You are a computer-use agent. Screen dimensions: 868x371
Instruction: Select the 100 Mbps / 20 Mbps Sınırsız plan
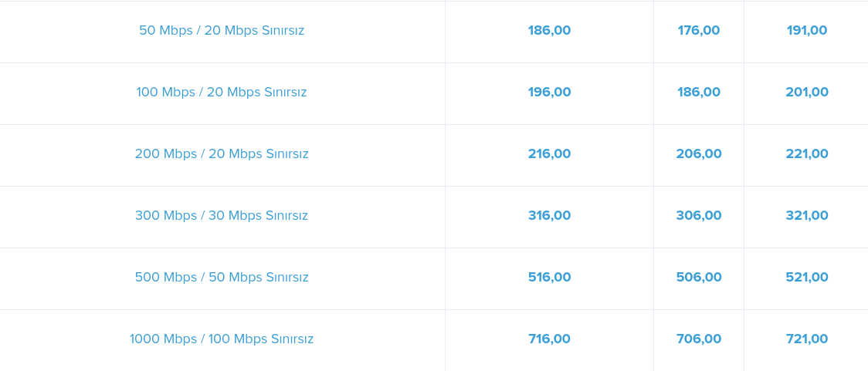coord(222,93)
